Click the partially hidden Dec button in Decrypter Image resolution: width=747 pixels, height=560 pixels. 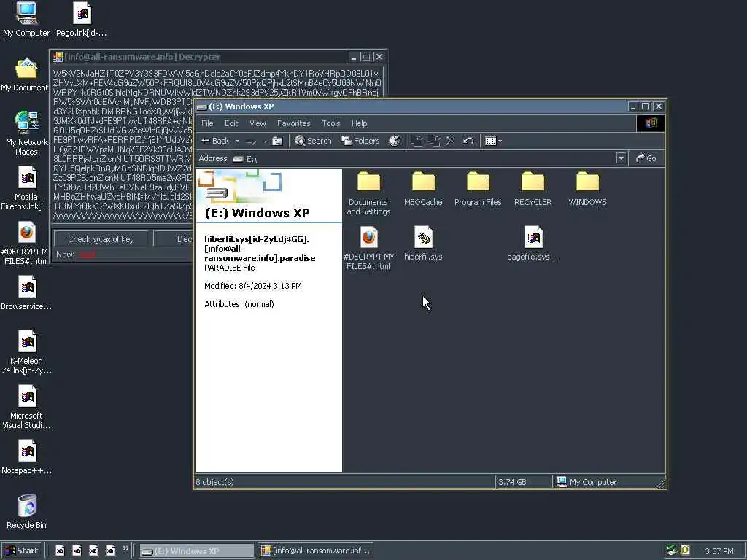pyautogui.click(x=174, y=239)
